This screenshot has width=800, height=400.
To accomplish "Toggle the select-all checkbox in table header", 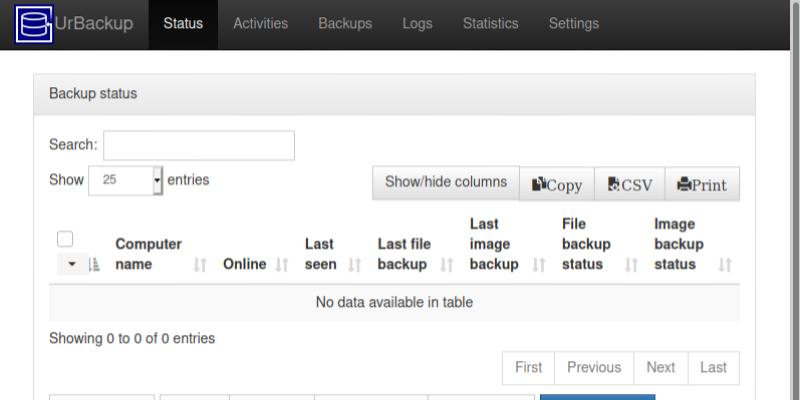I will tap(65, 239).
